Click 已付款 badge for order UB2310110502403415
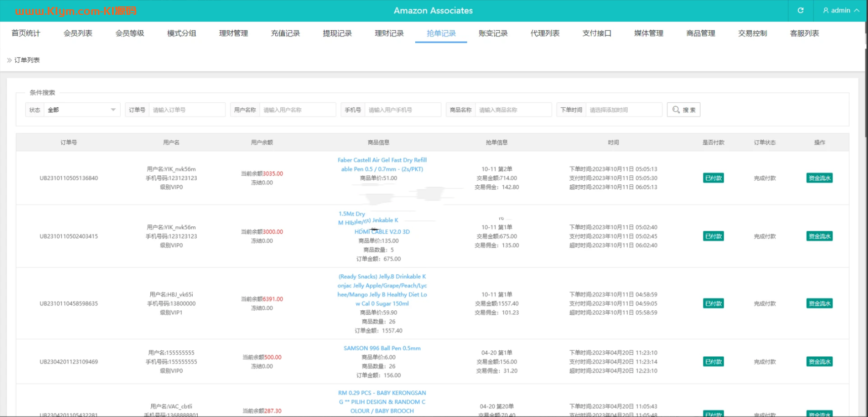The width and height of the screenshot is (868, 417). pyautogui.click(x=713, y=236)
